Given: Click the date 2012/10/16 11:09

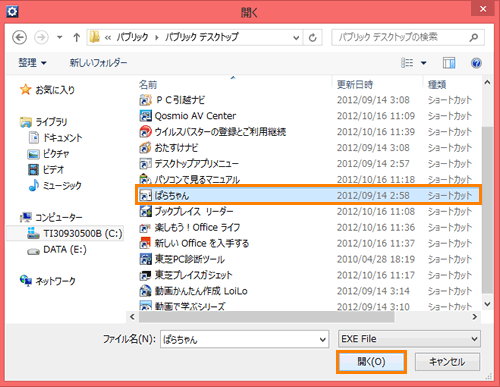Looking at the screenshot, I should tap(376, 116).
